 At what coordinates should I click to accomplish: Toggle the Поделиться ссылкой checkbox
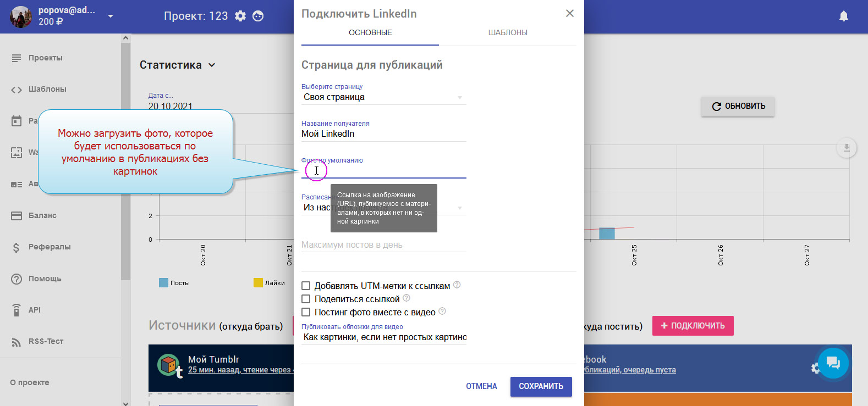[x=306, y=299]
